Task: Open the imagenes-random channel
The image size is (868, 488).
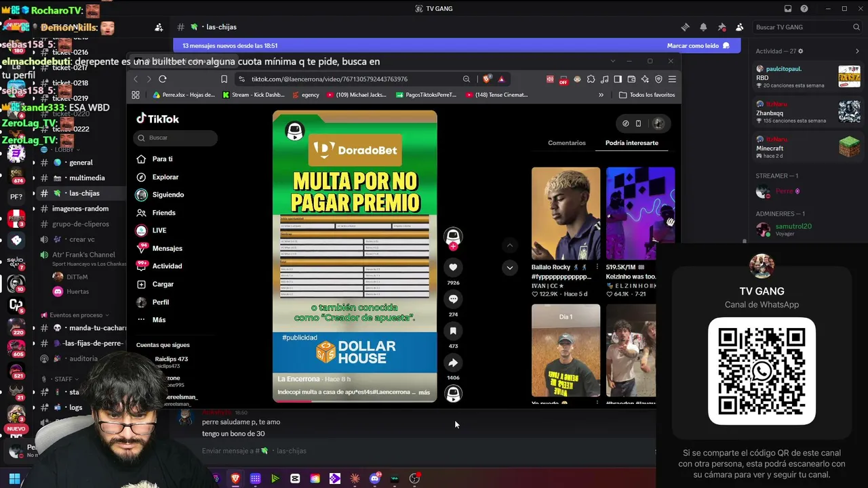Action: coord(81,209)
